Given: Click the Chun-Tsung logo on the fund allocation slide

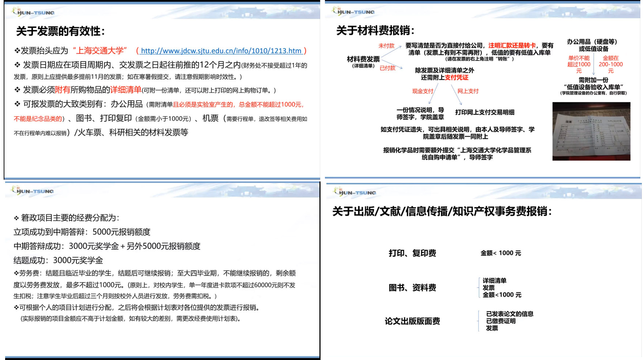Looking at the screenshot, I should coord(33,191).
